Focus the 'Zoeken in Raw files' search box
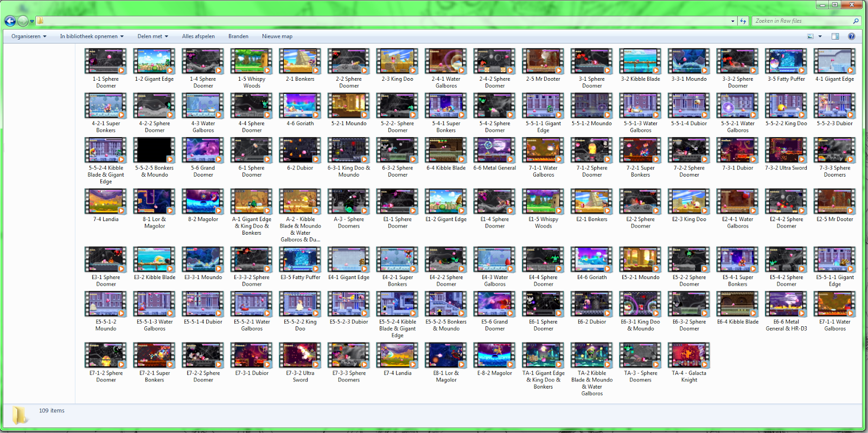The height and width of the screenshot is (433, 868). coord(802,21)
